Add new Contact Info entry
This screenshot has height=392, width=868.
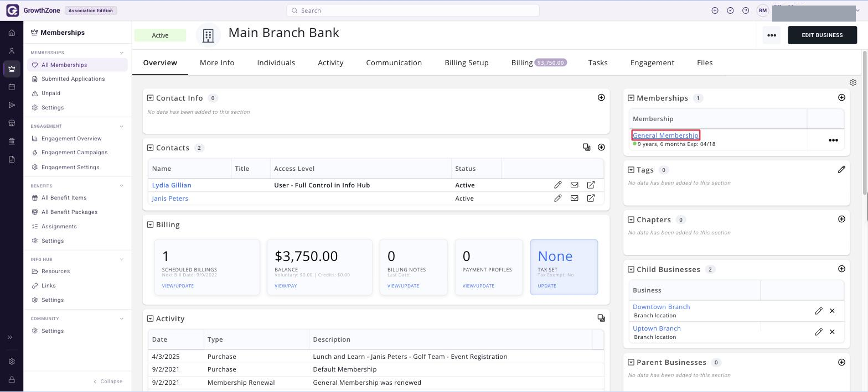pyautogui.click(x=601, y=98)
